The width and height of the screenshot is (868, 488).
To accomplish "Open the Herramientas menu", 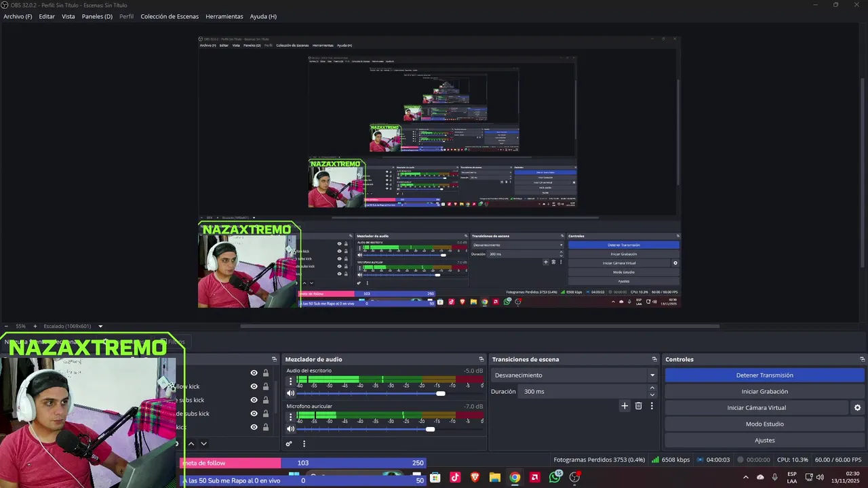I will pyautogui.click(x=224, y=16).
